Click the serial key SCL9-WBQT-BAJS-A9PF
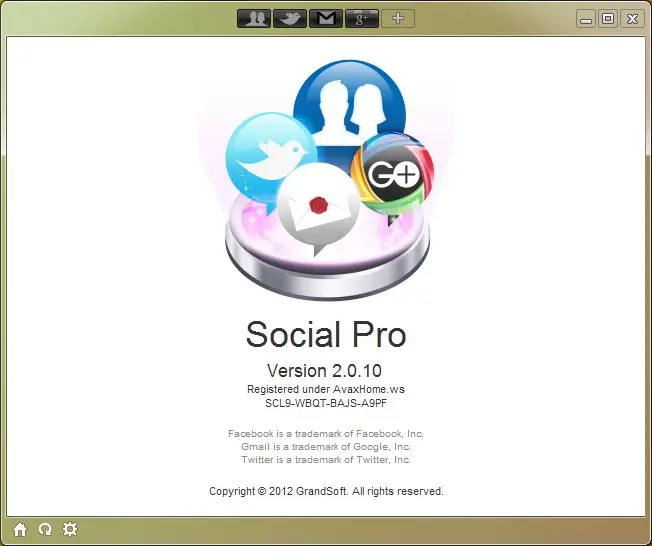The image size is (652, 546). click(x=326, y=403)
